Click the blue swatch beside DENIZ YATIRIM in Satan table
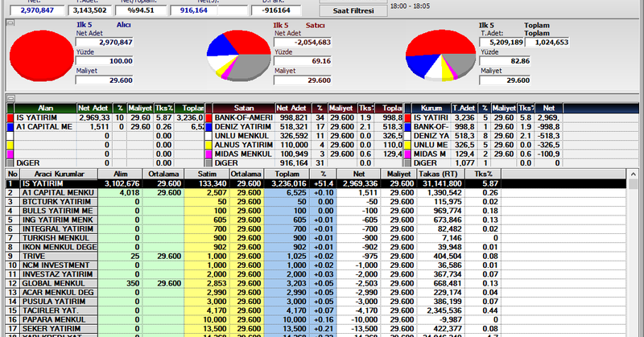The image size is (644, 337). pos(208,126)
